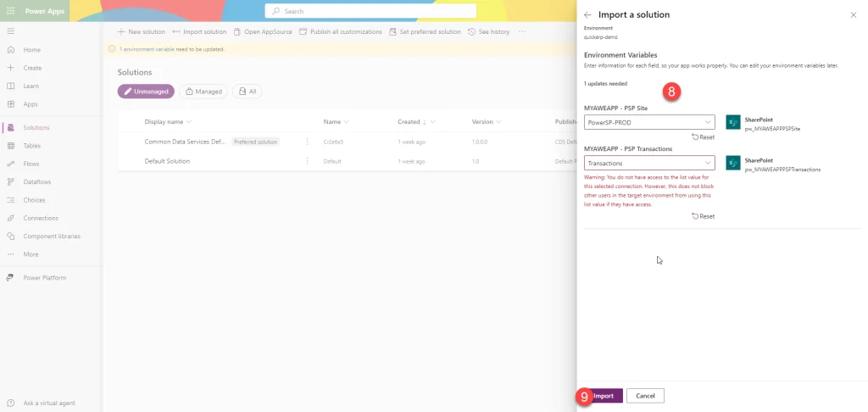This screenshot has height=412, width=868.
Task: Open more options for Default Solution
Action: [x=307, y=161]
